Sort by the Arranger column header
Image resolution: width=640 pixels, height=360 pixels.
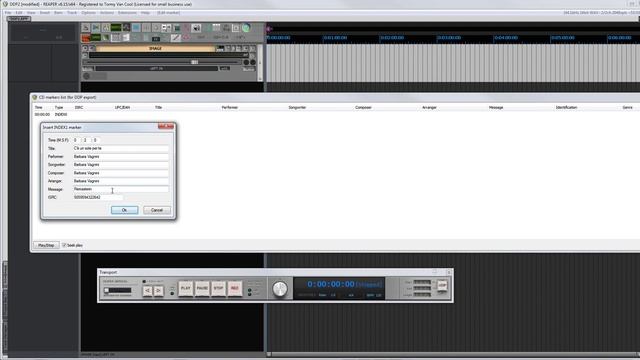[x=429, y=107]
